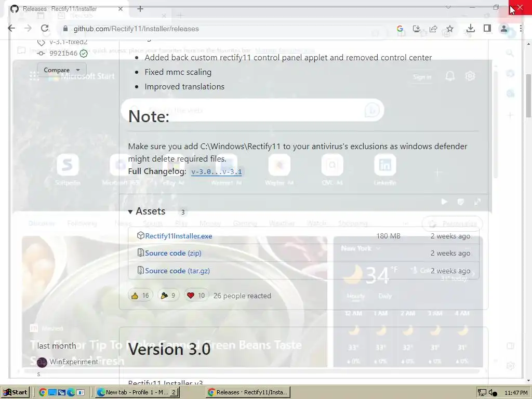Reload the GitHub releases page
Image resolution: width=532 pixels, height=399 pixels.
pos(45,29)
